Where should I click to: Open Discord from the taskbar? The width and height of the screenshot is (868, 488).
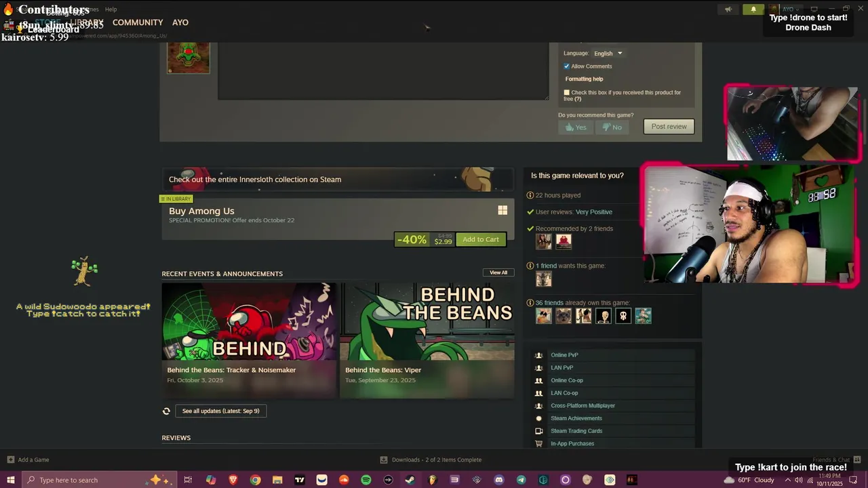[499, 480]
